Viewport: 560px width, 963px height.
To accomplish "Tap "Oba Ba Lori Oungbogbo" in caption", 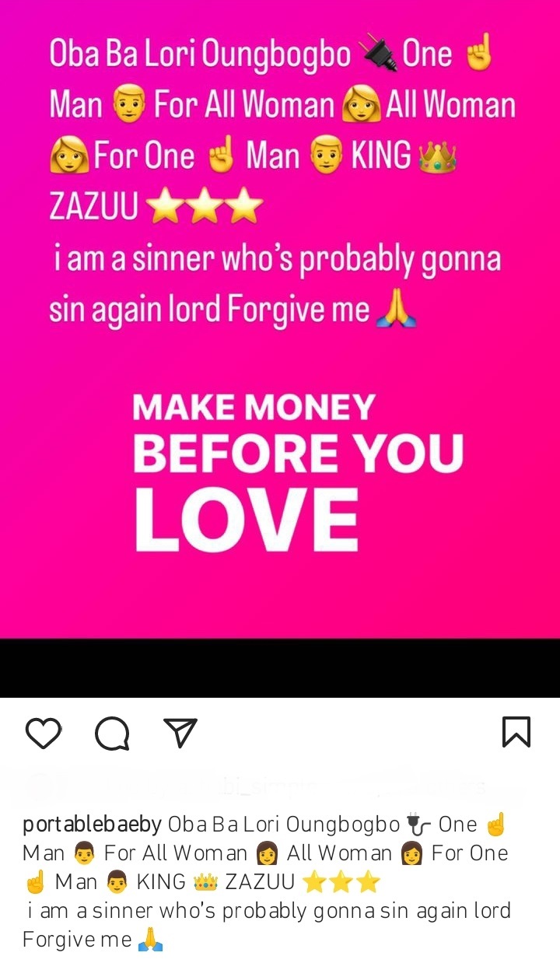I will click(284, 825).
